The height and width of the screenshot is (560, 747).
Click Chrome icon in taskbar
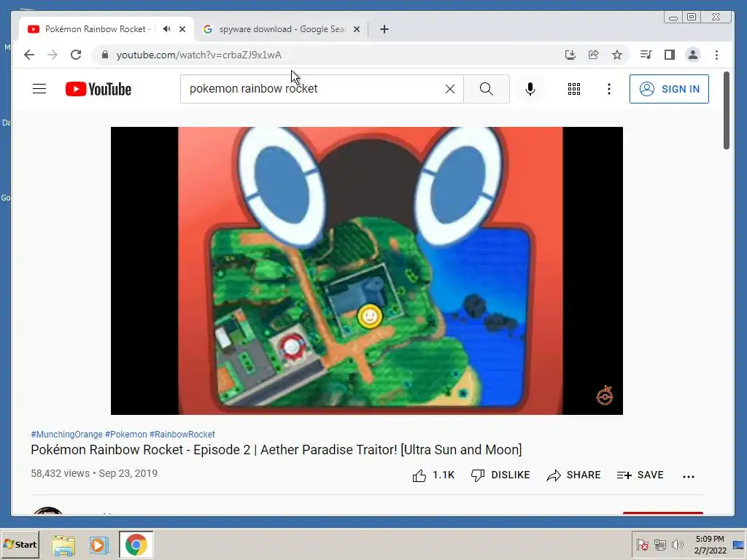click(x=136, y=545)
